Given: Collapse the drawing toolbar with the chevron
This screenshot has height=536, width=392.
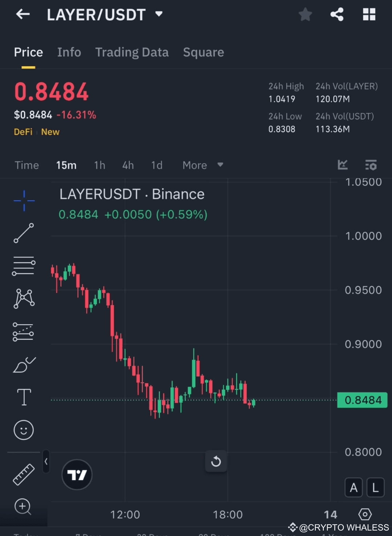Looking at the screenshot, I should click(46, 462).
